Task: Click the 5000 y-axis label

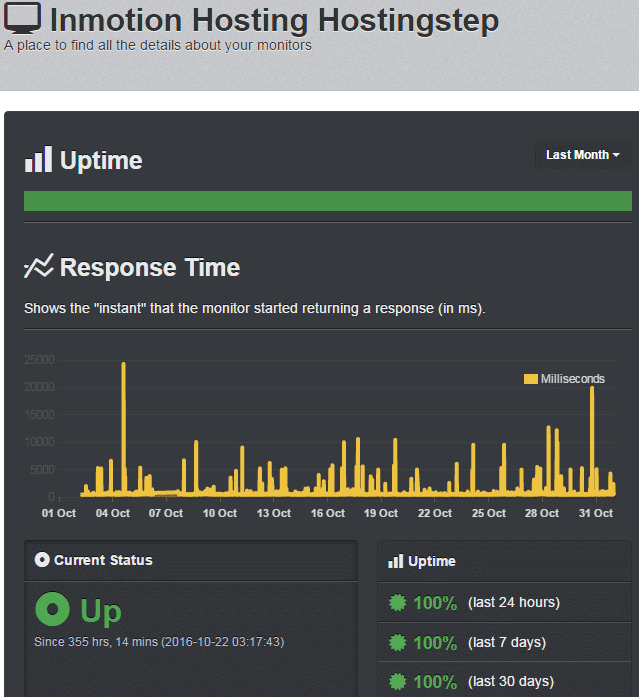Action: (x=42, y=469)
